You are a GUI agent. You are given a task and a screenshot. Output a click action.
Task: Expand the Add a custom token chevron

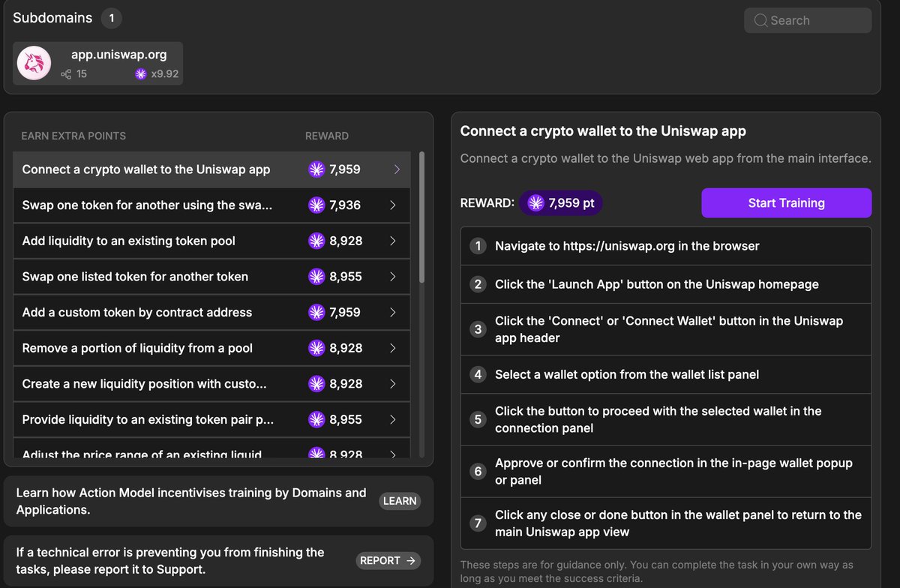pyautogui.click(x=393, y=312)
